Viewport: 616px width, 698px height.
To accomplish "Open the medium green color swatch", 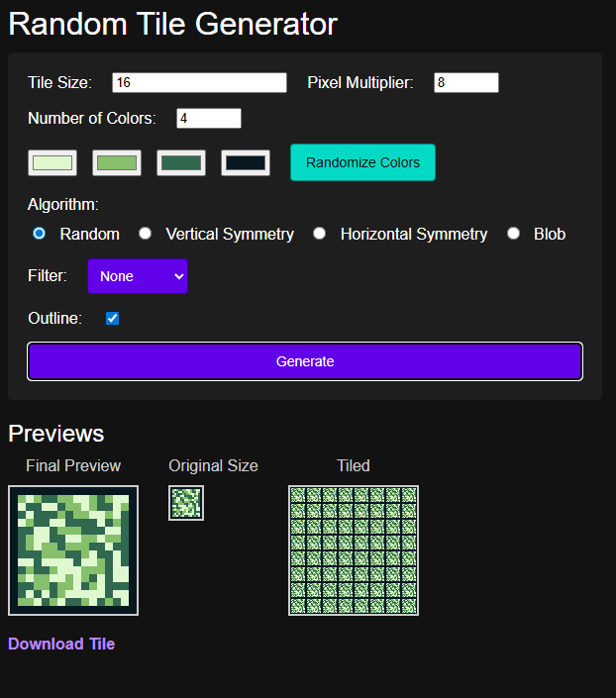I will [117, 163].
